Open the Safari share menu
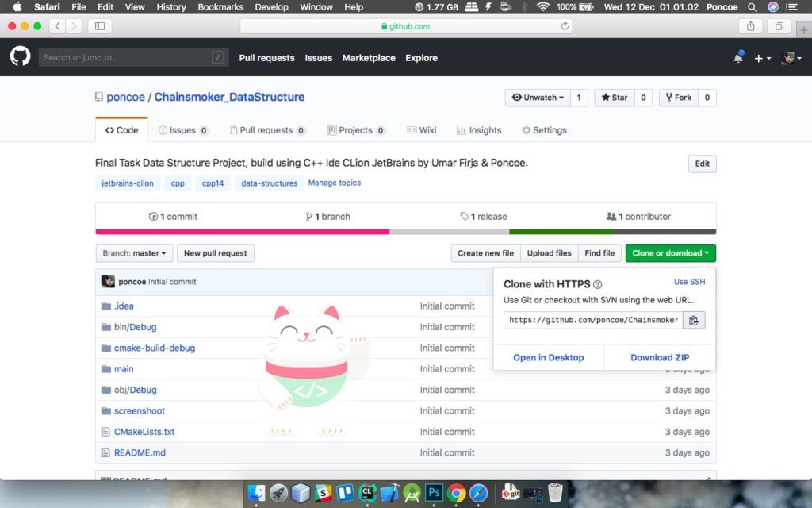The image size is (812, 508). pyautogui.click(x=750, y=26)
